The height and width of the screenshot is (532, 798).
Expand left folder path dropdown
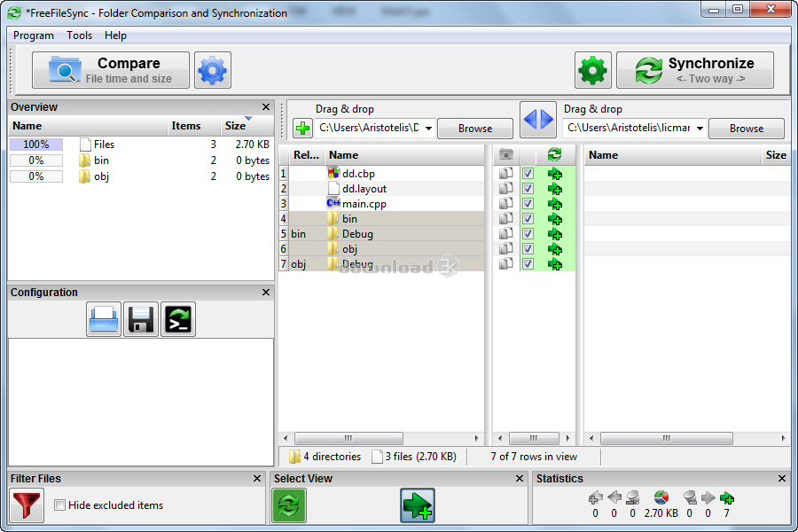coord(428,129)
